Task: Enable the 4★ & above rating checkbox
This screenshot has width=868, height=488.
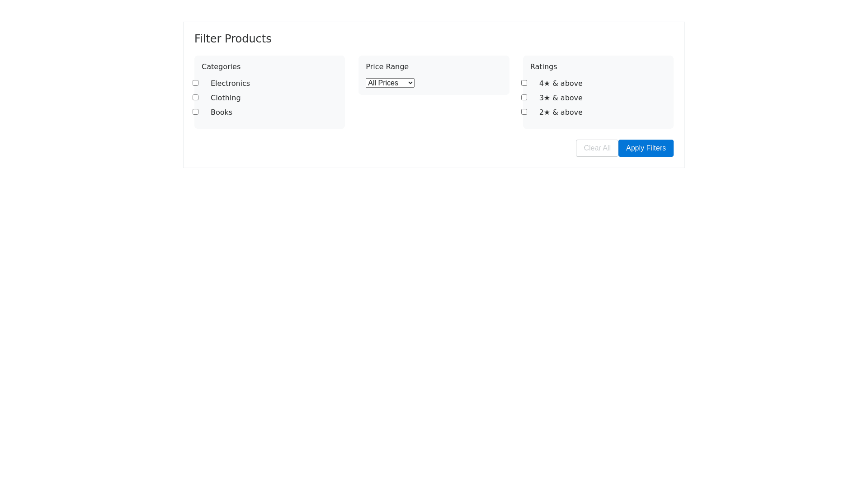Action: pyautogui.click(x=524, y=83)
